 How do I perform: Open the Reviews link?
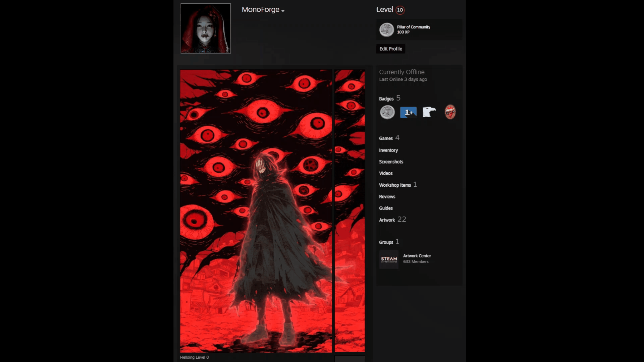(387, 197)
